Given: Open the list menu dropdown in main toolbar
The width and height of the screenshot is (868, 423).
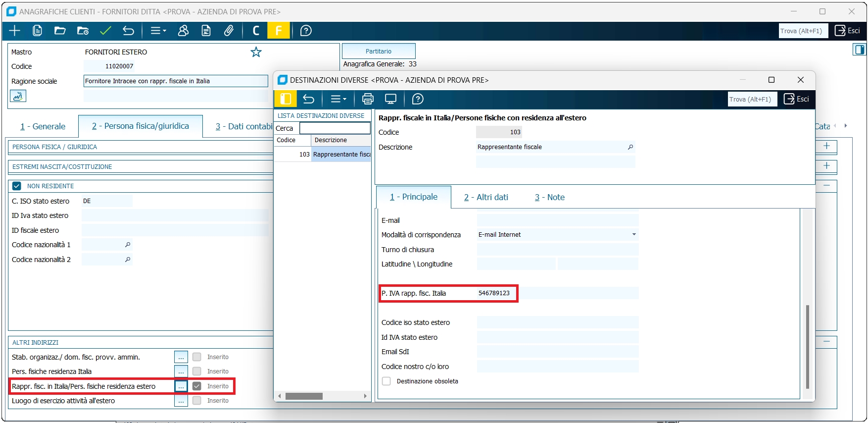Looking at the screenshot, I should click(158, 31).
